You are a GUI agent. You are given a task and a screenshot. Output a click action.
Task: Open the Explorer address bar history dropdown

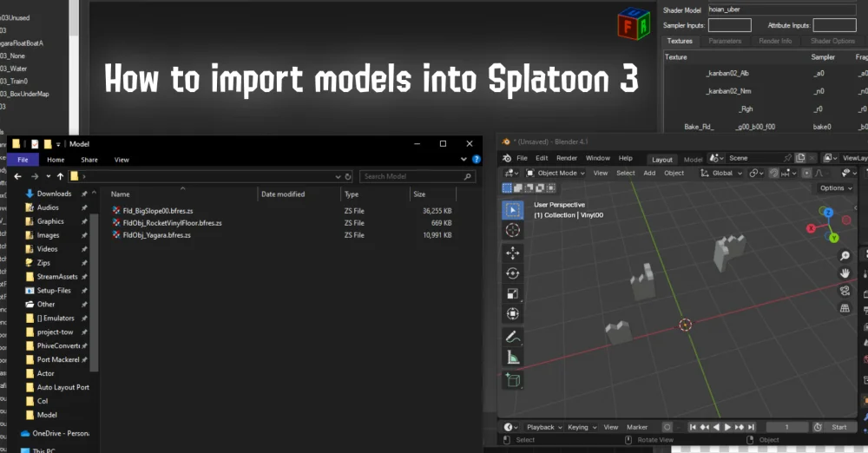click(338, 177)
